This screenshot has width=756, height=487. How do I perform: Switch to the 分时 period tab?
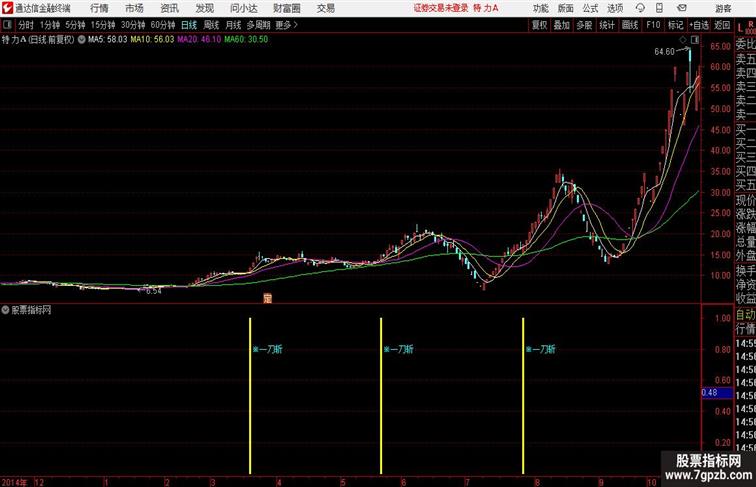pyautogui.click(x=26, y=25)
